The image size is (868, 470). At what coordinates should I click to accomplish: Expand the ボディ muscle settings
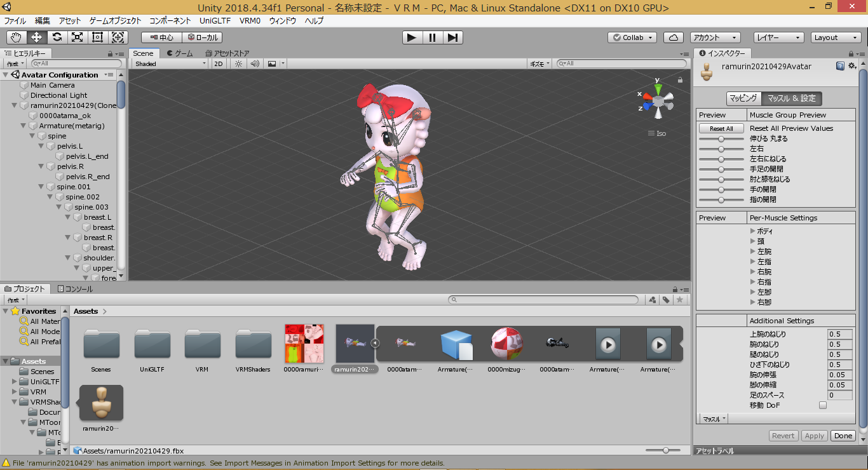click(x=754, y=231)
